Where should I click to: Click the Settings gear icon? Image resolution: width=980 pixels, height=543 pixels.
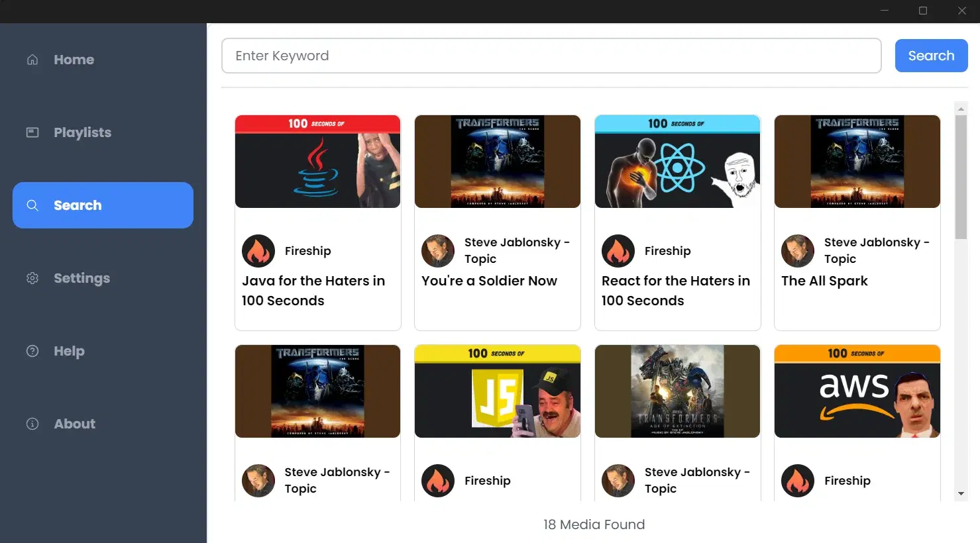coord(32,278)
